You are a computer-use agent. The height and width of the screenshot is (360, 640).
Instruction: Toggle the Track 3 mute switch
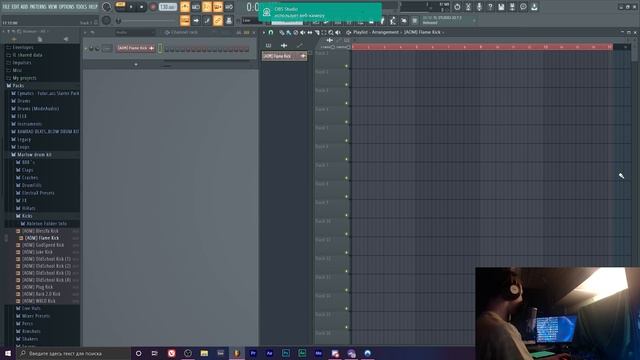pos(347,103)
